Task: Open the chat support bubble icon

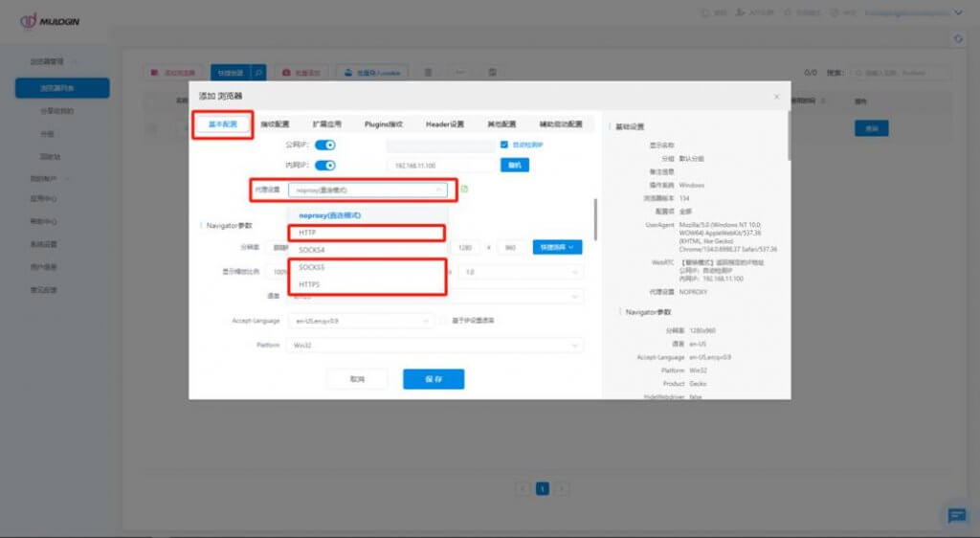Action: pyautogui.click(x=956, y=515)
